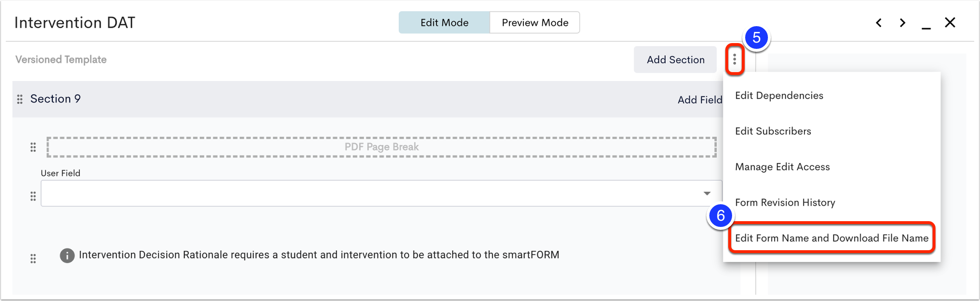980x301 pixels.
Task: Open the three-dot options menu
Action: pyautogui.click(x=735, y=60)
